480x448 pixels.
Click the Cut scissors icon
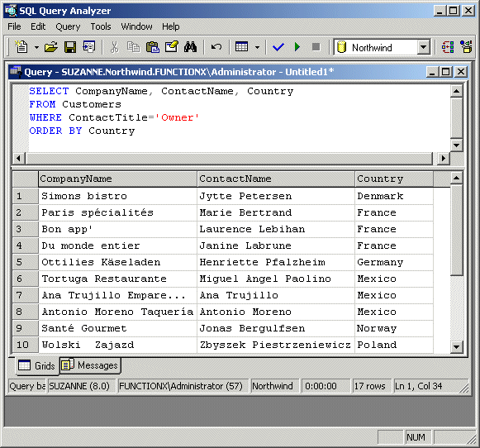point(115,47)
